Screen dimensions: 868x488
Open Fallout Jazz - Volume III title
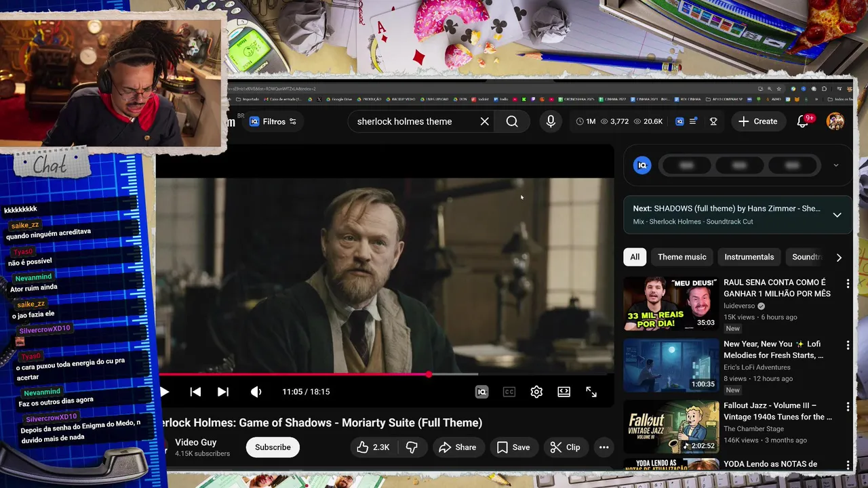[778, 411]
